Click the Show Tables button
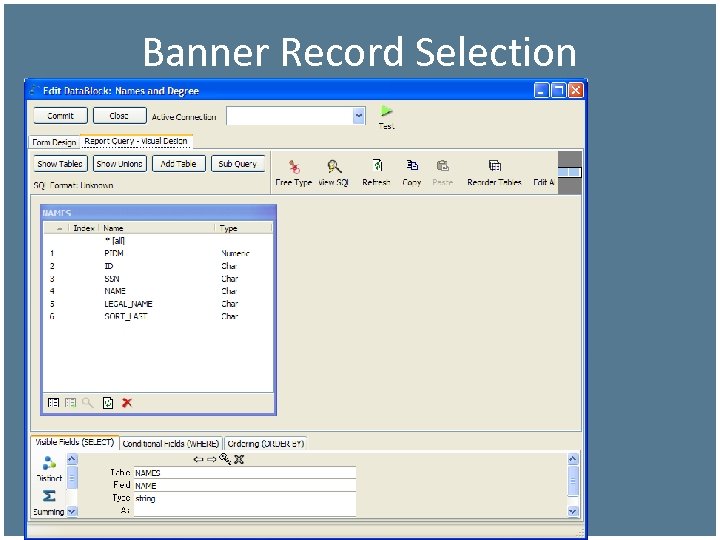This screenshot has height=540, width=720. point(60,163)
